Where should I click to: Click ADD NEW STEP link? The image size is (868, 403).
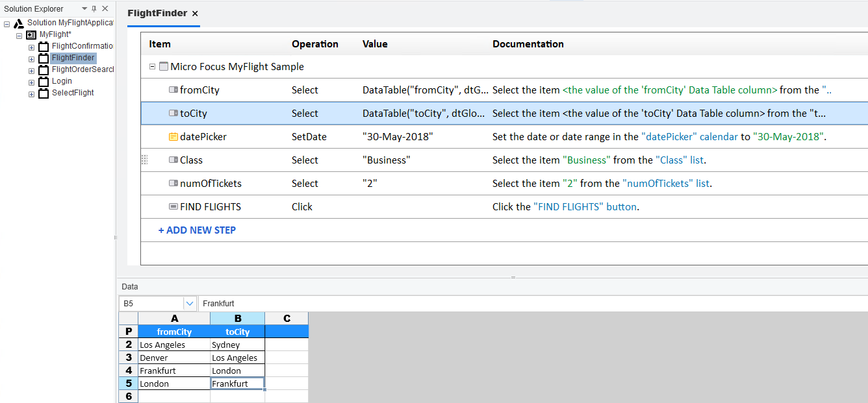(x=197, y=230)
